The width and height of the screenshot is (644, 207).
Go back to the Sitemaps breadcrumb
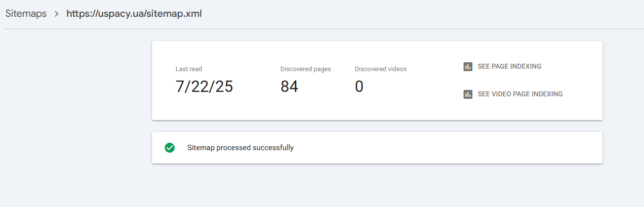pyautogui.click(x=26, y=14)
